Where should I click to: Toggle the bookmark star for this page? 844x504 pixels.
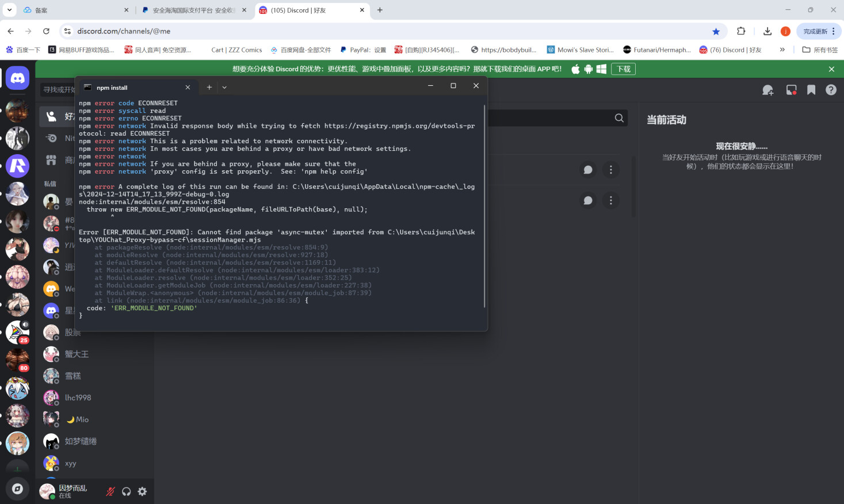[x=716, y=31]
